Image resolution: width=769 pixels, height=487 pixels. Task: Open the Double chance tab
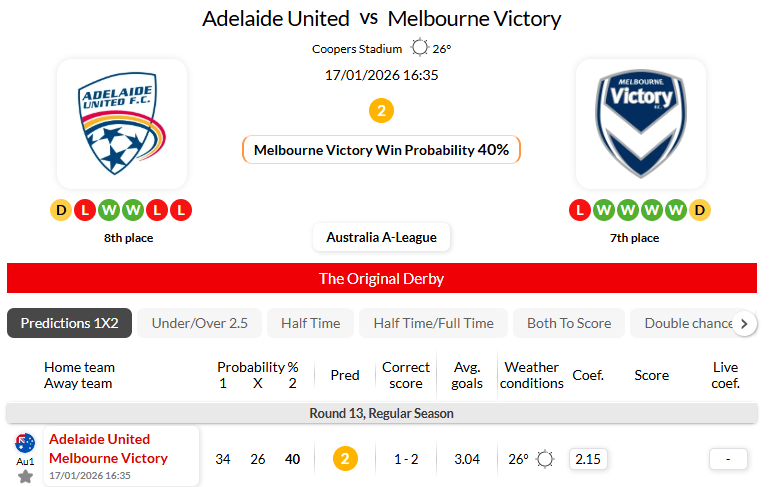pyautogui.click(x=689, y=323)
